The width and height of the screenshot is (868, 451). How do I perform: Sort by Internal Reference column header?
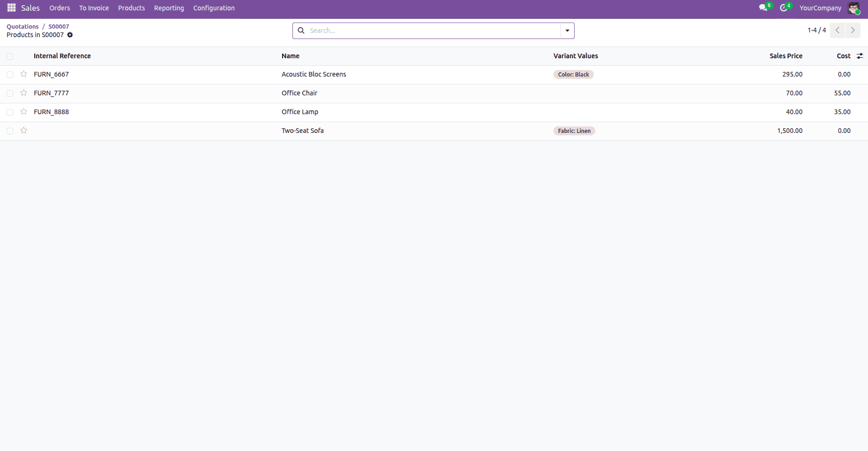tap(62, 56)
